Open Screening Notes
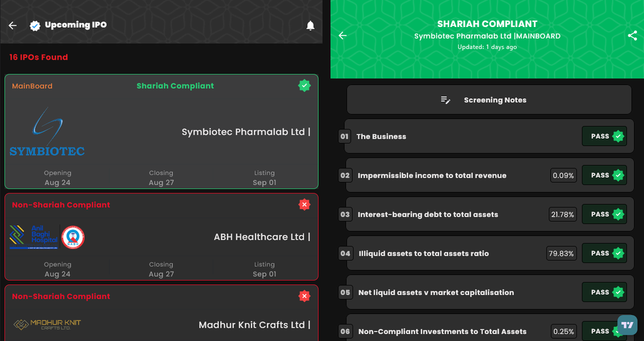Viewport: 644px width, 341px height. (489, 100)
